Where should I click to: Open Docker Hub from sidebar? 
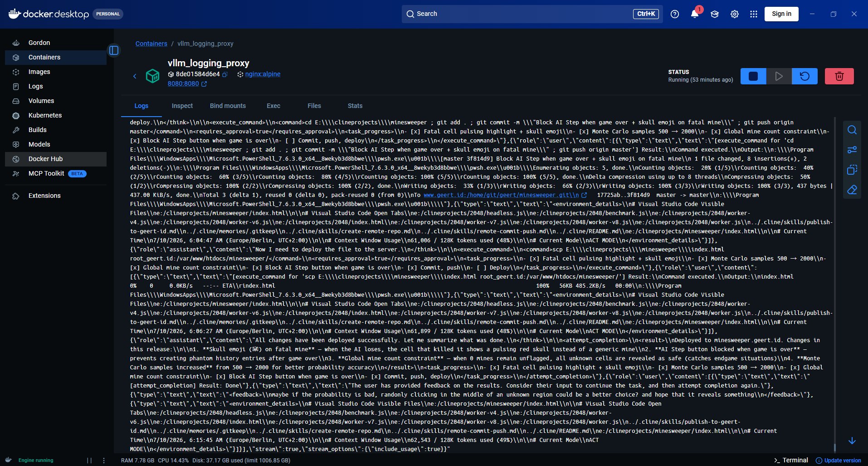coord(56,159)
